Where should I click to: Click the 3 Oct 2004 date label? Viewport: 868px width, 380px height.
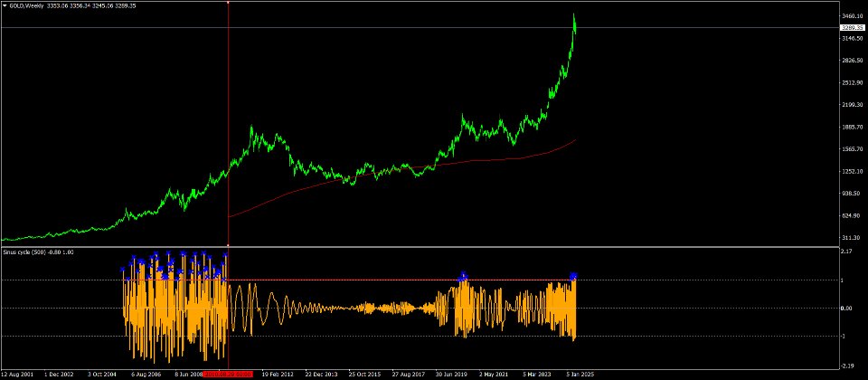click(102, 374)
